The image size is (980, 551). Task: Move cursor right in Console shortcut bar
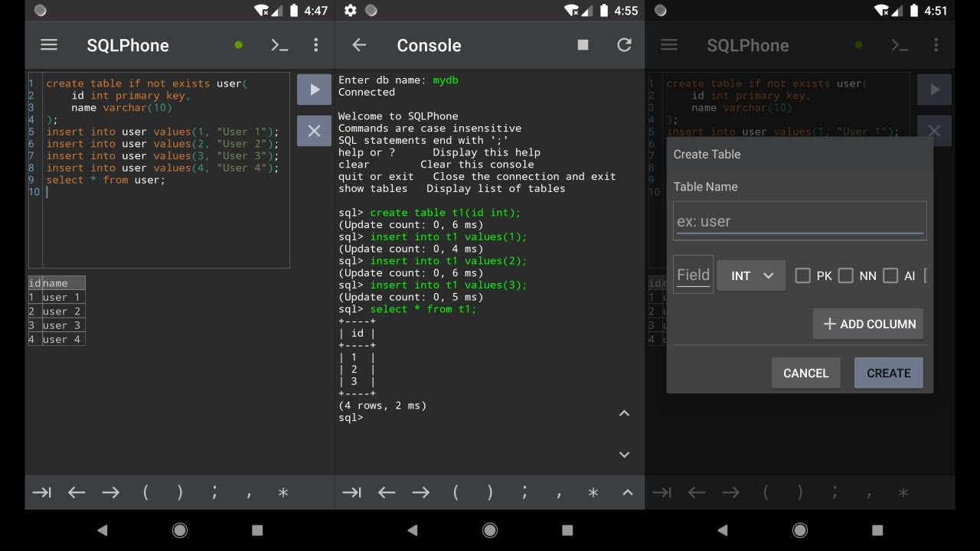point(421,493)
